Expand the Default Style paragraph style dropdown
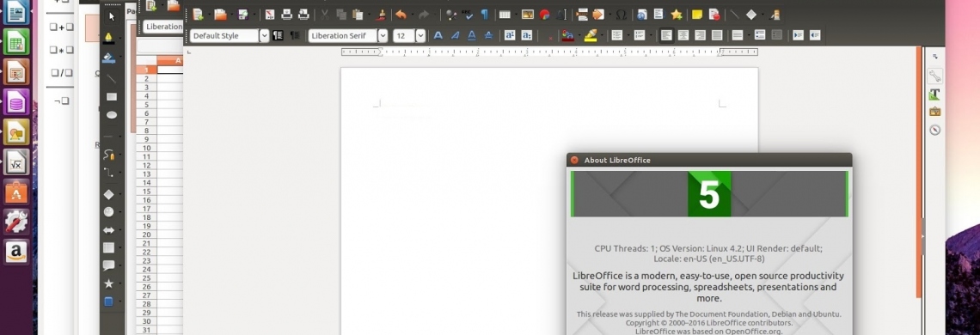Image resolution: width=980 pixels, height=335 pixels. (265, 35)
